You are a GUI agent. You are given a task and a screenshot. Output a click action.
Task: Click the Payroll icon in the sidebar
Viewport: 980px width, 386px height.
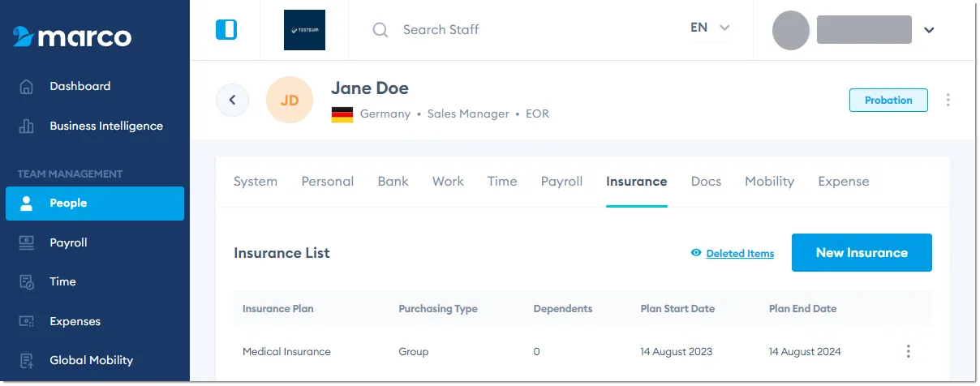(x=27, y=242)
